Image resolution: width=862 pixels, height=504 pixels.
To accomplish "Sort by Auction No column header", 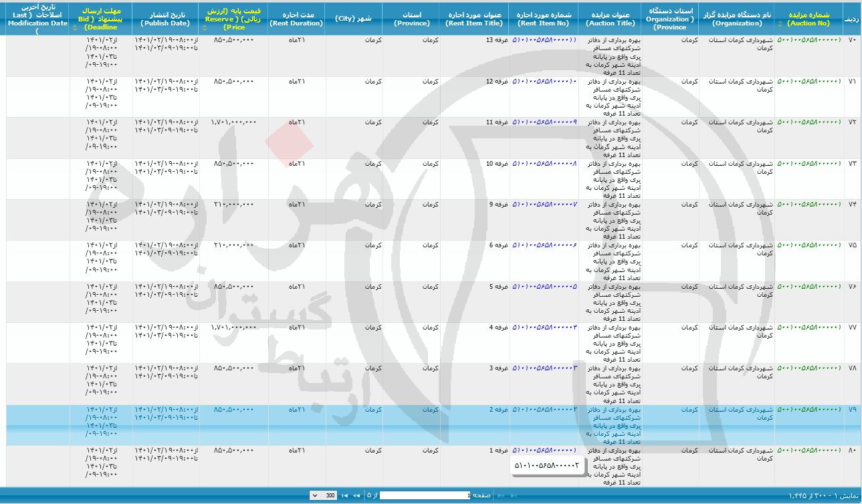I will click(808, 19).
